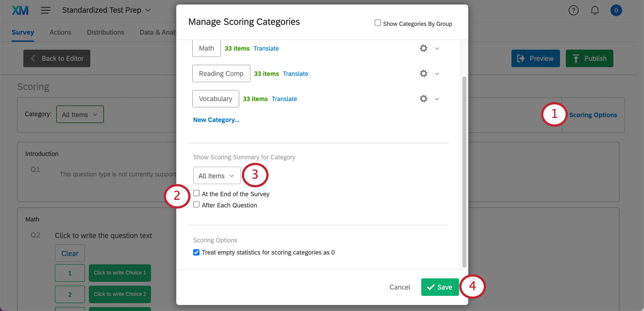Screen dimensions: 644x311
Task: Open account menu from the D avatar
Action: (x=616, y=10)
